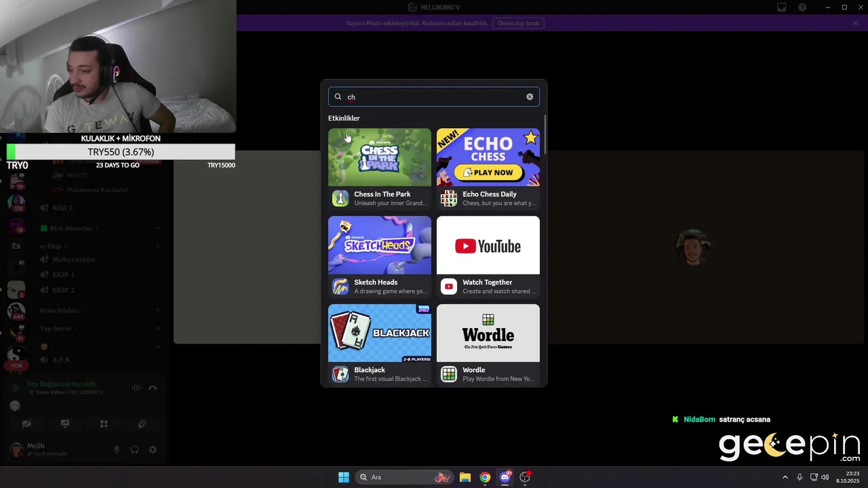Mute the microphone
The height and width of the screenshot is (488, 868).
click(117, 449)
